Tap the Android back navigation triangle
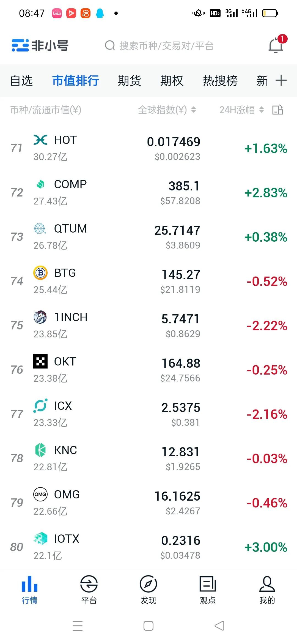Image resolution: width=297 pixels, height=644 pixels. (219, 626)
